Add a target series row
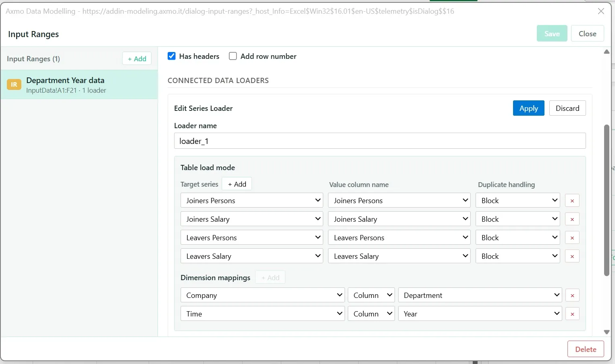 click(x=237, y=184)
